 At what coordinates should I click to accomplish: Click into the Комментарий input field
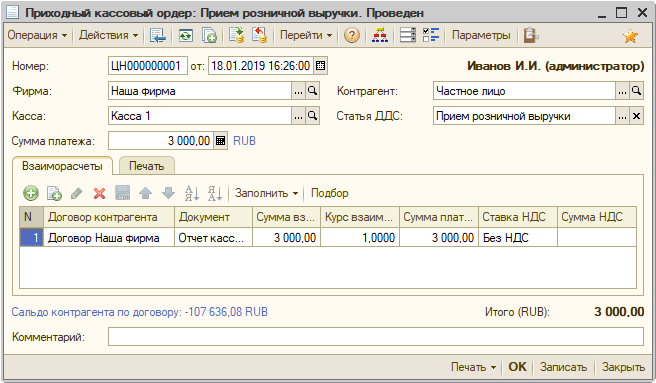(x=376, y=337)
